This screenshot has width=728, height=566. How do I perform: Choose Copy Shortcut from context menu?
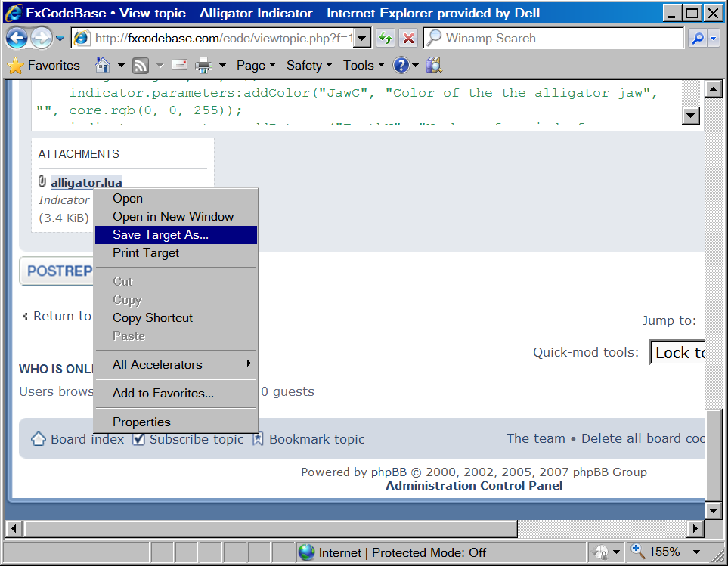176,318
